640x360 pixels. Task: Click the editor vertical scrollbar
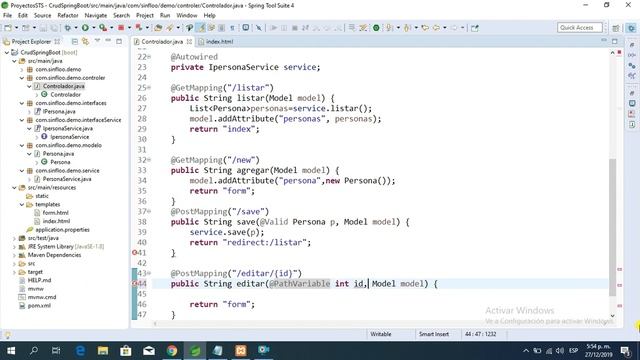point(612,227)
